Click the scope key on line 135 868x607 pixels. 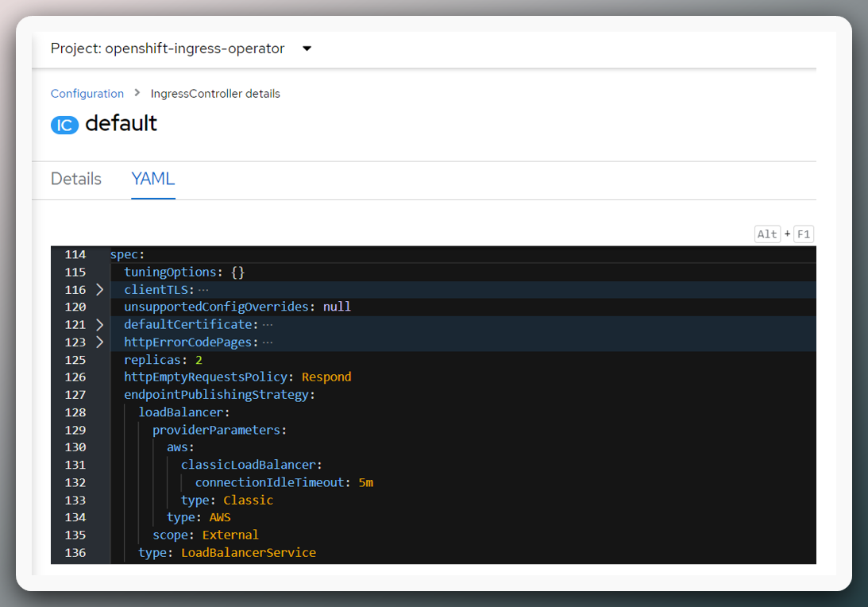tap(171, 535)
